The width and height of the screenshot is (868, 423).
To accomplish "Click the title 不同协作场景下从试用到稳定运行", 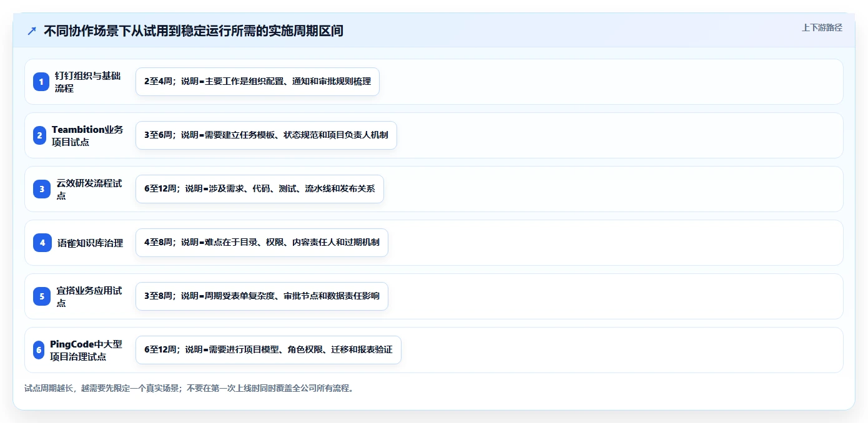I will [194, 31].
